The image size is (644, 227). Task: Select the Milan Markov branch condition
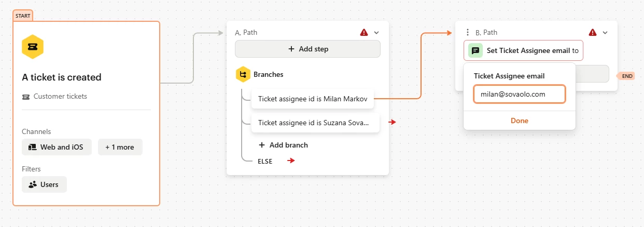(313, 98)
